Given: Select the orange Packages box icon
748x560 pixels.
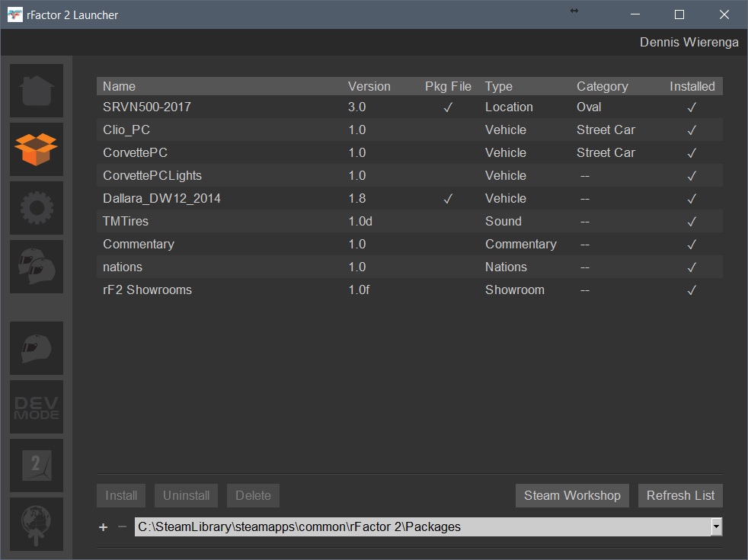Looking at the screenshot, I should 37,149.
